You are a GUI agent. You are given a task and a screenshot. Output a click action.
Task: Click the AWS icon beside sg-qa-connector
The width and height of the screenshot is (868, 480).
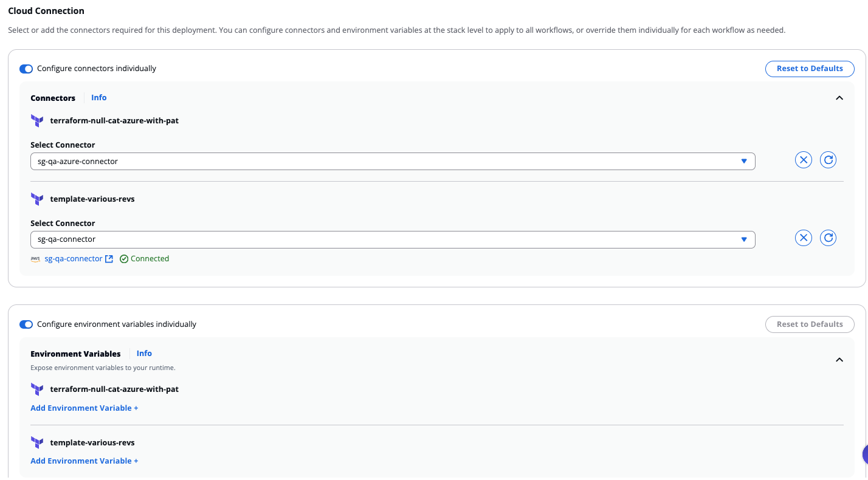click(x=35, y=259)
